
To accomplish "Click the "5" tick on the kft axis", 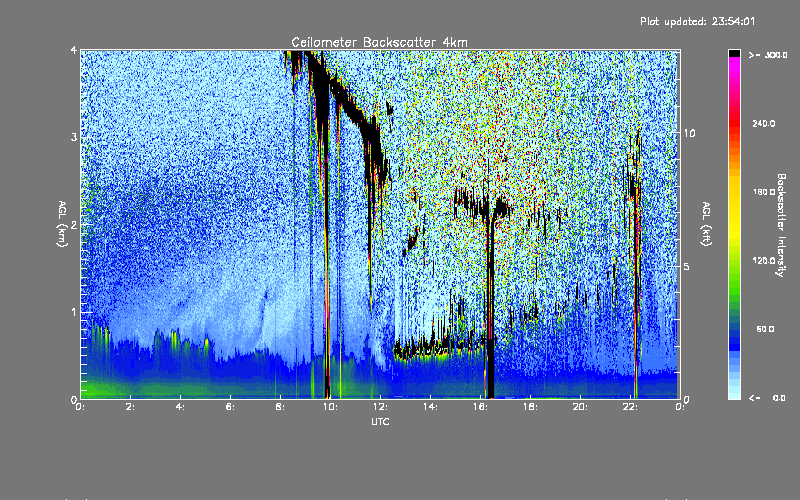I will click(x=687, y=266).
